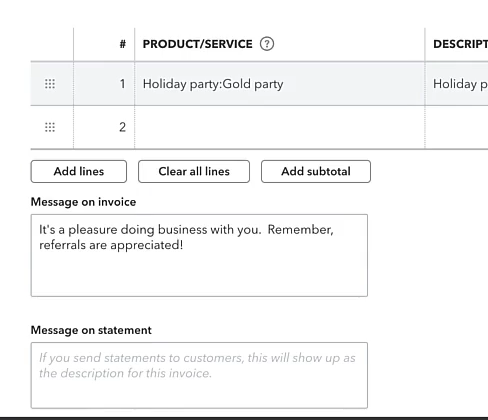Click the Product/Service help question mark icon
The width and height of the screenshot is (488, 420).
point(267,44)
